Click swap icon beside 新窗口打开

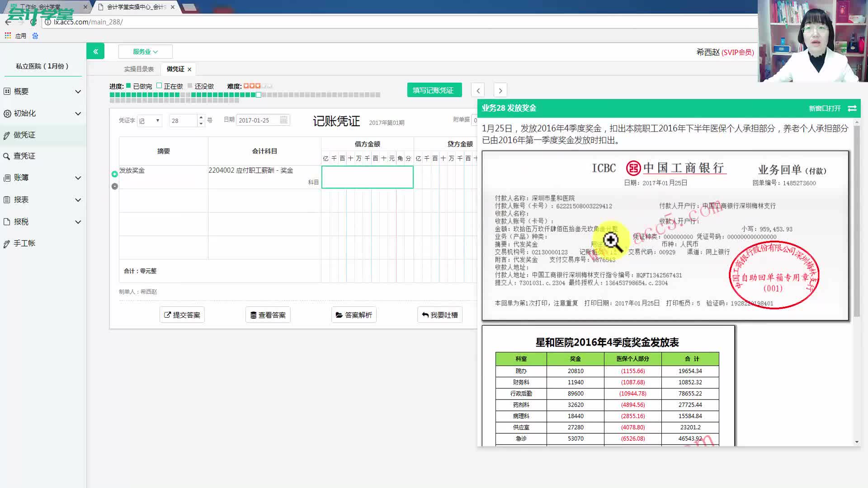(x=852, y=108)
